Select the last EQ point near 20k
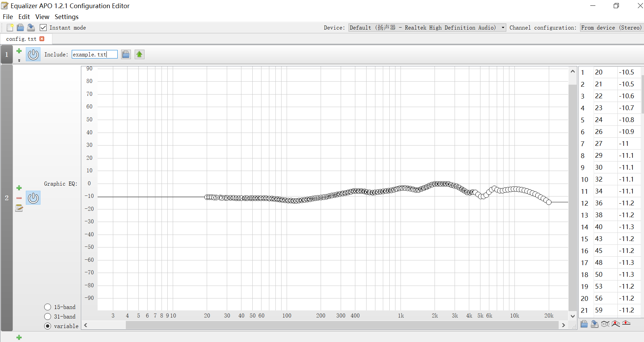 click(549, 202)
